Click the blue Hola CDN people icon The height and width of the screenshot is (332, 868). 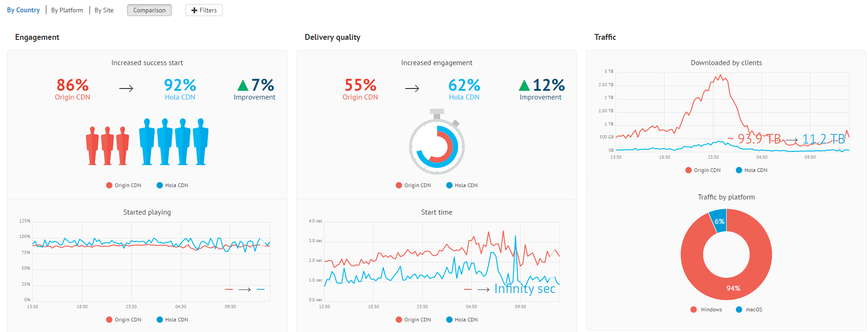pos(174,141)
